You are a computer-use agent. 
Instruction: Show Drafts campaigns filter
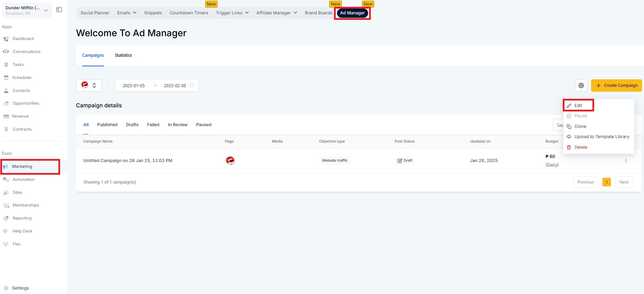132,125
